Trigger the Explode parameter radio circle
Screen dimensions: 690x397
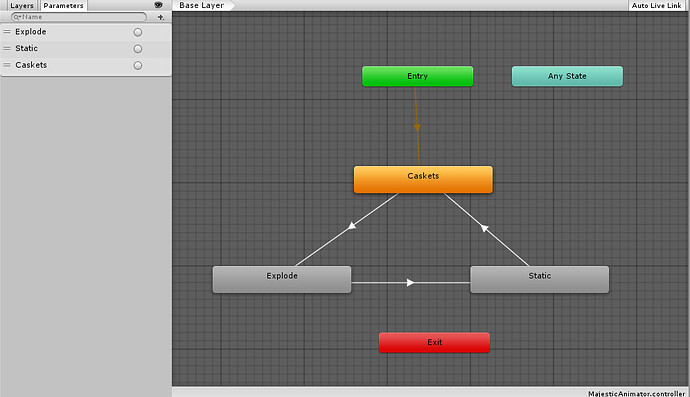pyautogui.click(x=138, y=32)
